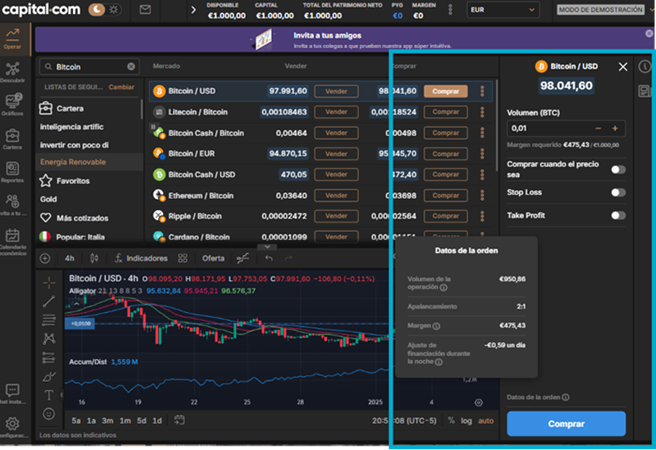Select the pattern drawing tool

pos(49,339)
